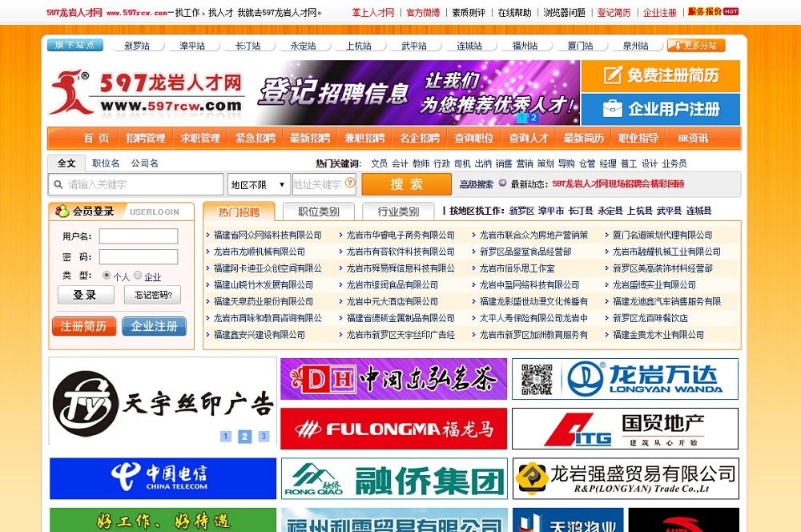Select the 个人 radio button

[107, 275]
